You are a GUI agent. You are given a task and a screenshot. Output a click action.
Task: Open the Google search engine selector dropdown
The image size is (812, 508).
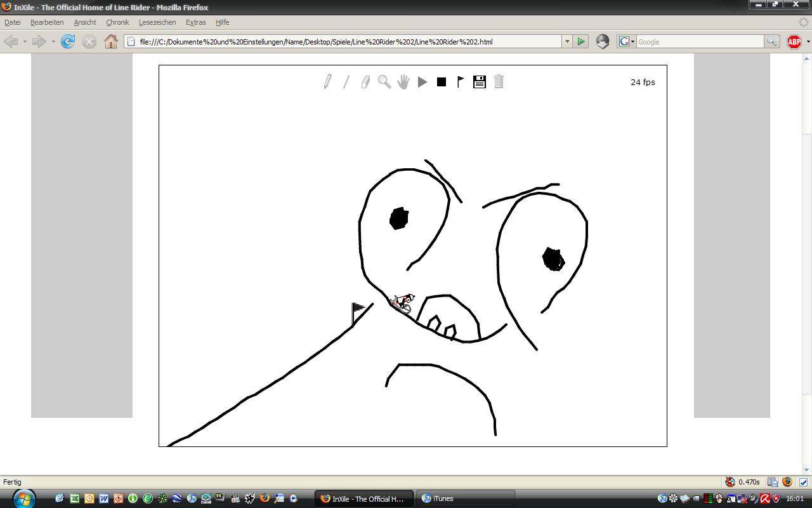627,42
